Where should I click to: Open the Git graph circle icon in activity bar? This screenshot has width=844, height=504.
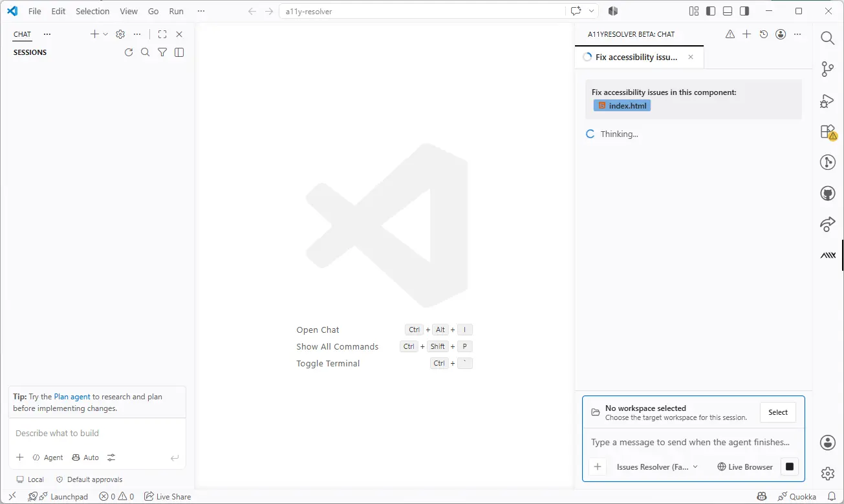pyautogui.click(x=828, y=162)
